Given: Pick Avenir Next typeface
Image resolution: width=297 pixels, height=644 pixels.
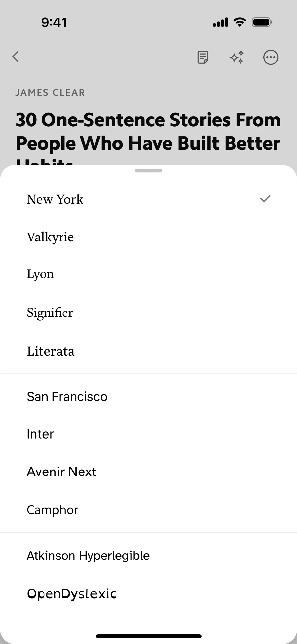Looking at the screenshot, I should (61, 472).
